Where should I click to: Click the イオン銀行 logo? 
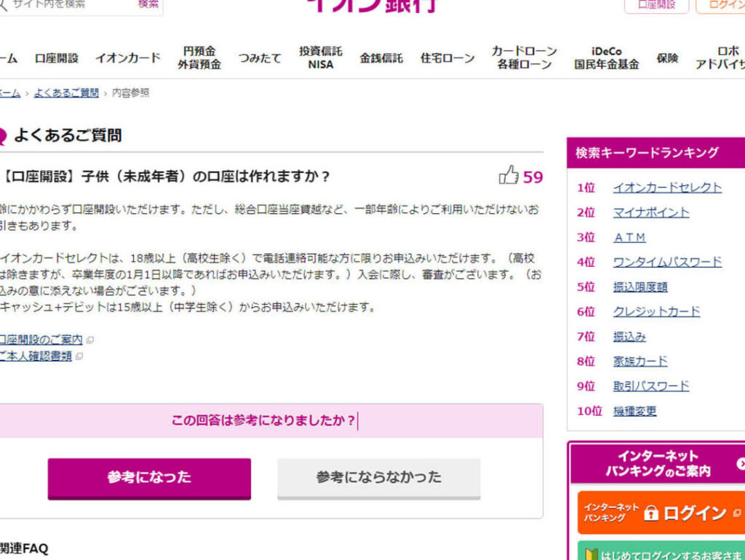372,6
